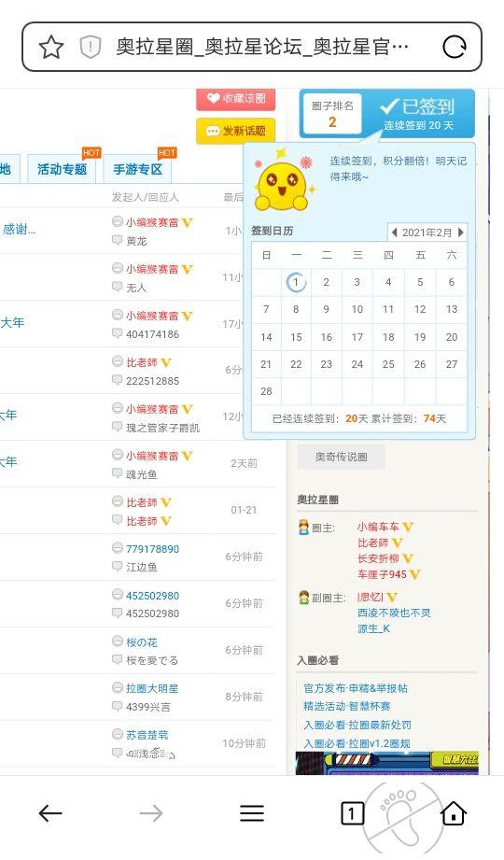The width and height of the screenshot is (504, 860).
Task: Tap the footprint floating icon
Action: [x=402, y=817]
